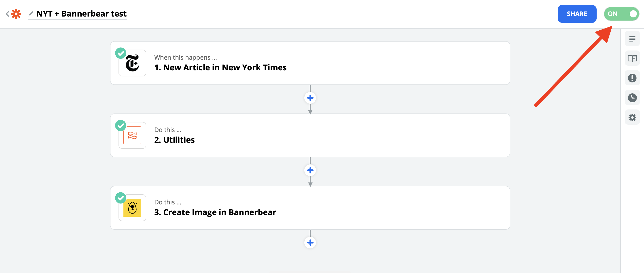Open the Zap description notes icon
This screenshot has height=273, width=644.
click(632, 39)
